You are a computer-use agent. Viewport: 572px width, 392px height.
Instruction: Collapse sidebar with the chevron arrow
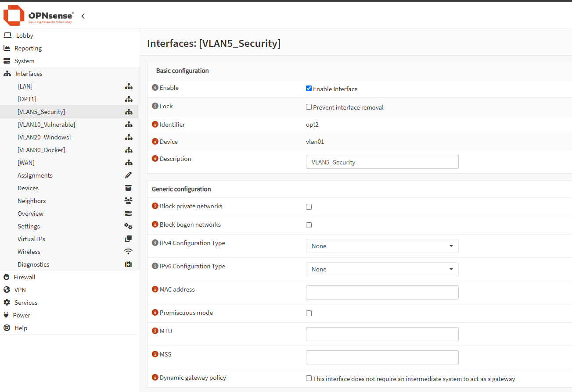(83, 16)
